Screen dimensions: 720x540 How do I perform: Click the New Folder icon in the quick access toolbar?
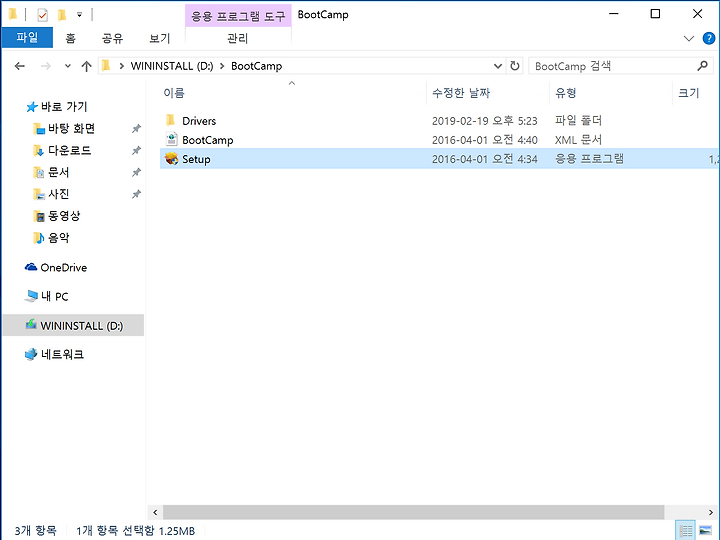click(62, 15)
